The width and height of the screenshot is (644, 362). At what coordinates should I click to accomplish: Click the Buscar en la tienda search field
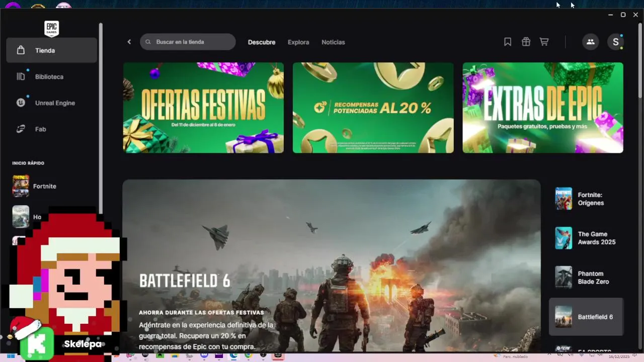(x=188, y=42)
